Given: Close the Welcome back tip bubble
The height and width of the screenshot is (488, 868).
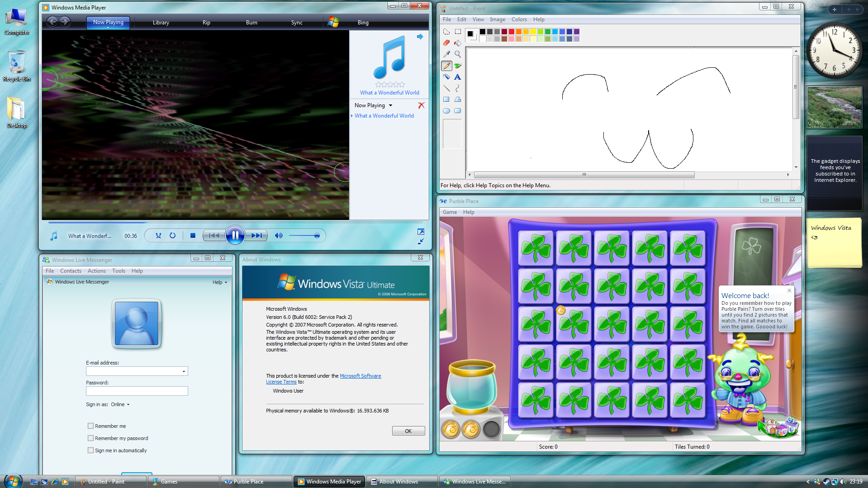Looking at the screenshot, I should coord(789,290).
